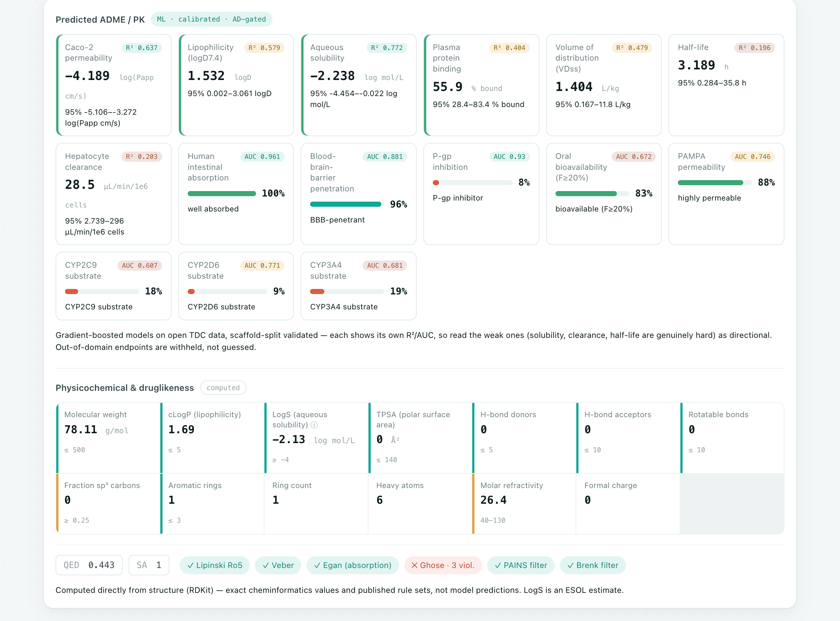Click the Heavy atoms cell

(x=421, y=504)
